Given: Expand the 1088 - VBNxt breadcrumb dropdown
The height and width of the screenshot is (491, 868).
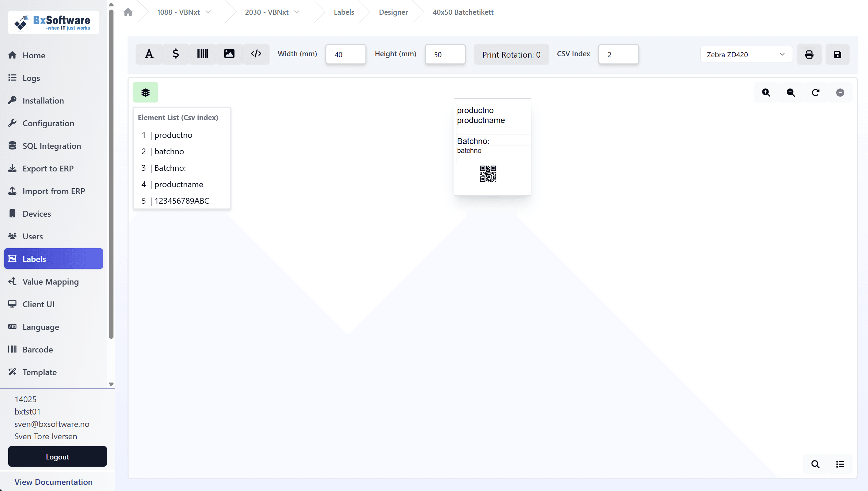Looking at the screenshot, I should click(x=184, y=12).
